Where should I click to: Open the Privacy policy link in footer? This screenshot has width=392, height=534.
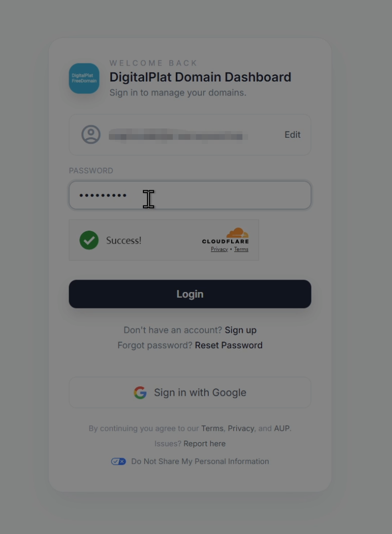(241, 428)
